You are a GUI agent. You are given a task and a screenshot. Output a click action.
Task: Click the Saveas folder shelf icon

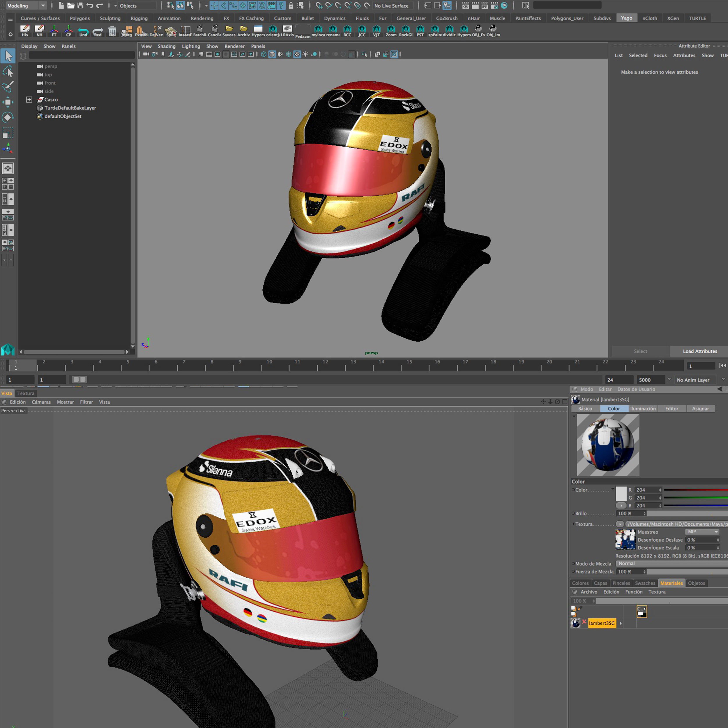[229, 31]
